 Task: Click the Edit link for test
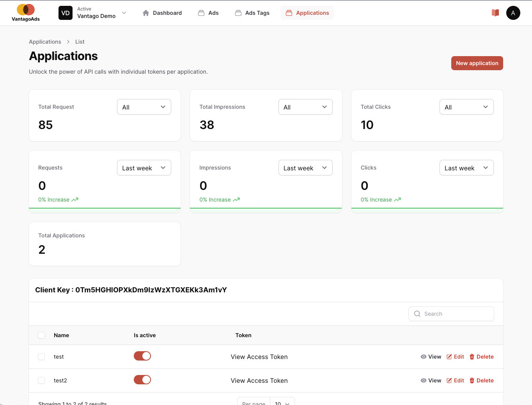pyautogui.click(x=455, y=357)
